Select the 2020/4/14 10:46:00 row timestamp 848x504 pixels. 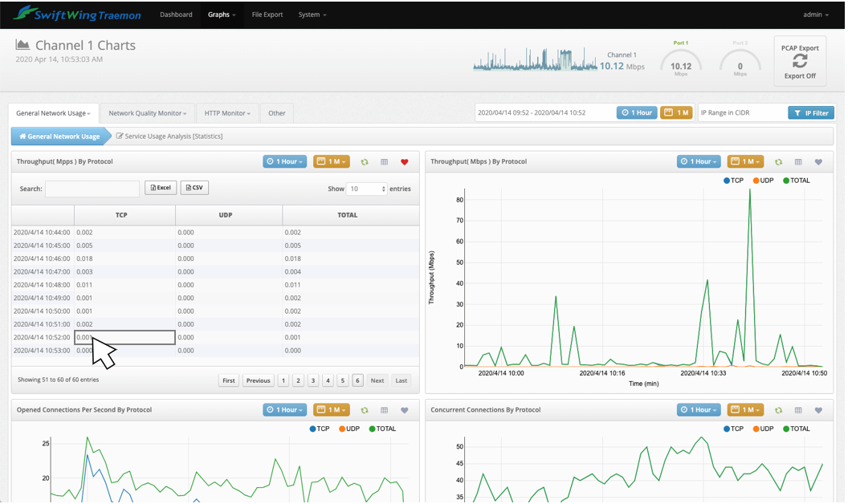point(42,259)
